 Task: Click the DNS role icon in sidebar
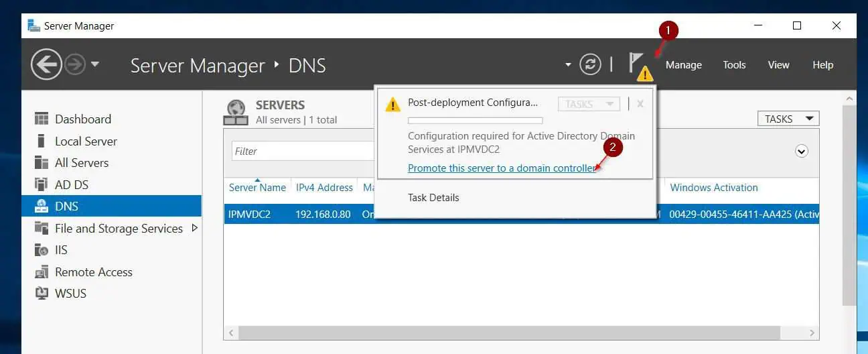click(x=42, y=206)
